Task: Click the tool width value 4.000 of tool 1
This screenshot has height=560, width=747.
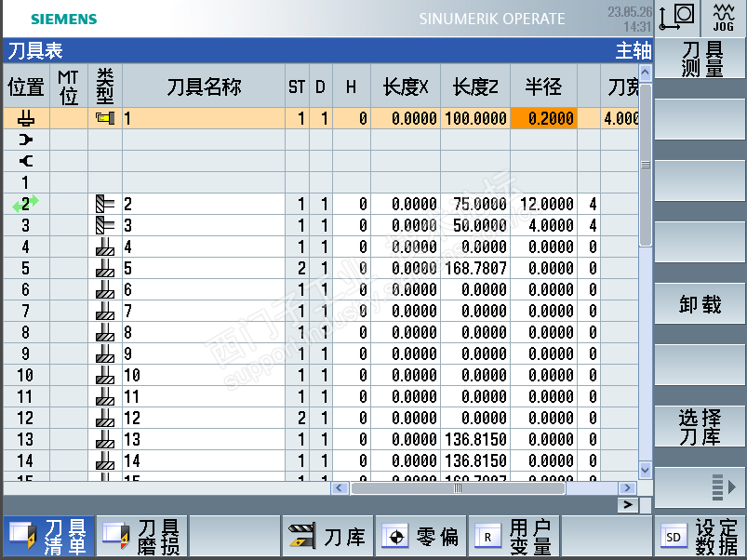Action: pyautogui.click(x=620, y=118)
